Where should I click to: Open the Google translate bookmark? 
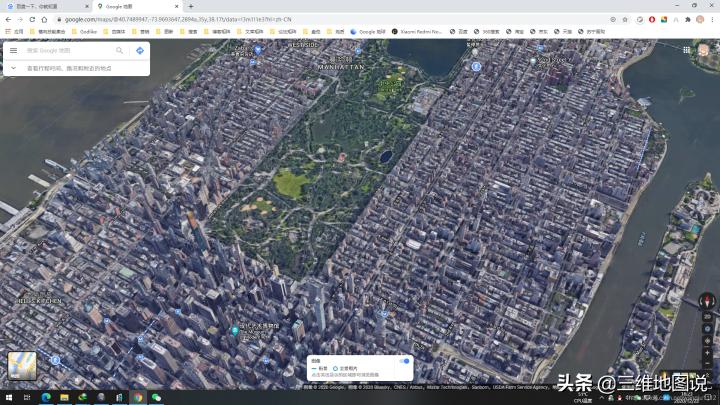[x=368, y=32]
